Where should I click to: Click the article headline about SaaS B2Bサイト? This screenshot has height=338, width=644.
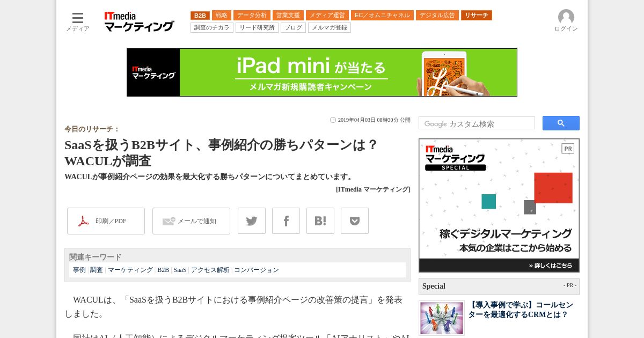[x=222, y=153]
